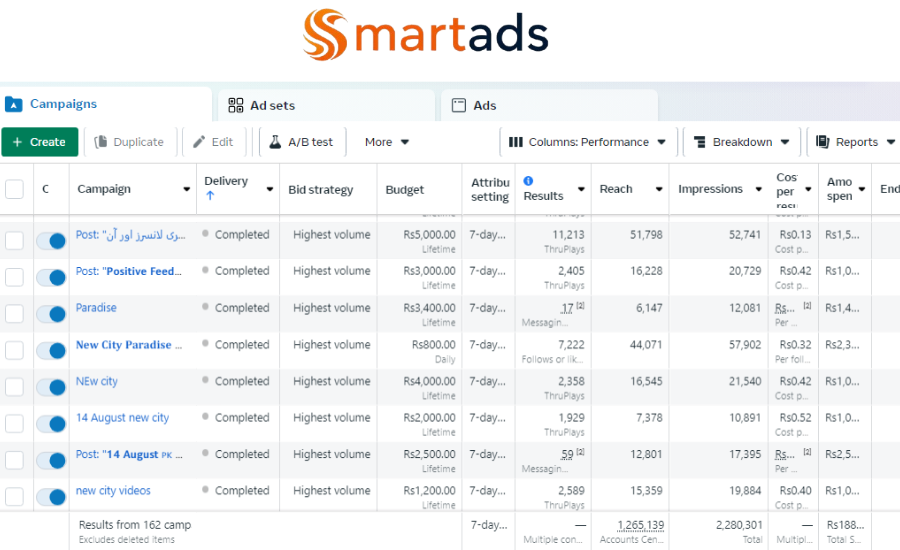
Task: Click the Ad sets grid icon
Action: point(236,105)
